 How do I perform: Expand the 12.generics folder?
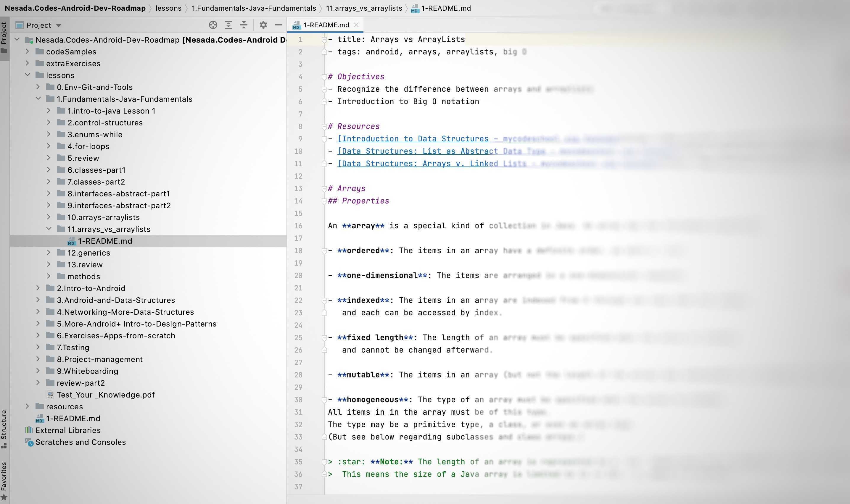pyautogui.click(x=49, y=252)
